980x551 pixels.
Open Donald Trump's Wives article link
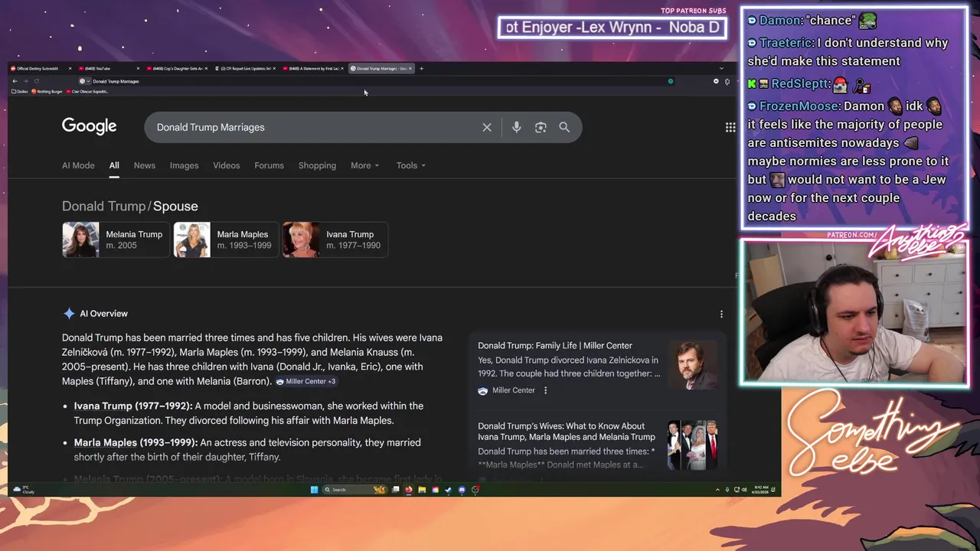(567, 432)
